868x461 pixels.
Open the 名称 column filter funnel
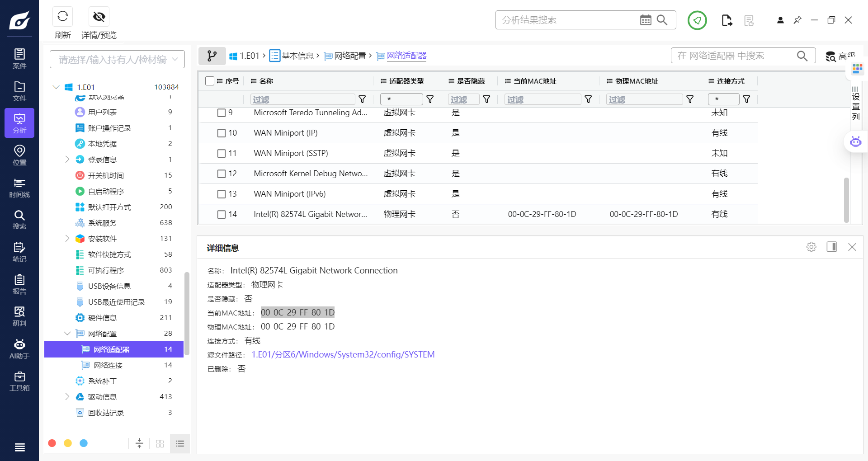[362, 99]
